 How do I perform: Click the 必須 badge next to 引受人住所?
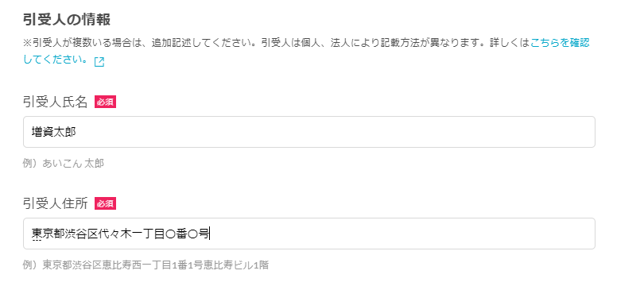click(105, 203)
